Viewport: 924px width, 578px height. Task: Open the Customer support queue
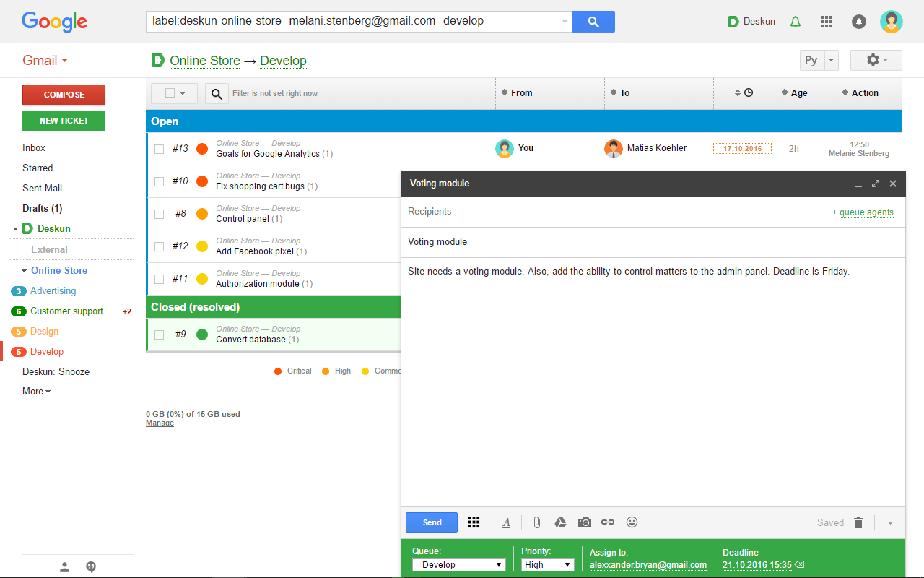click(66, 311)
